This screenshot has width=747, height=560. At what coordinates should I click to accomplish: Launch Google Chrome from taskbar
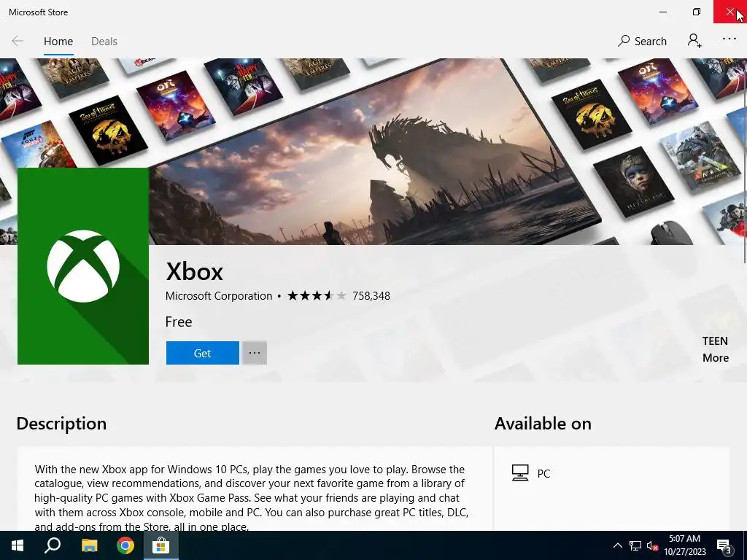[x=125, y=545]
